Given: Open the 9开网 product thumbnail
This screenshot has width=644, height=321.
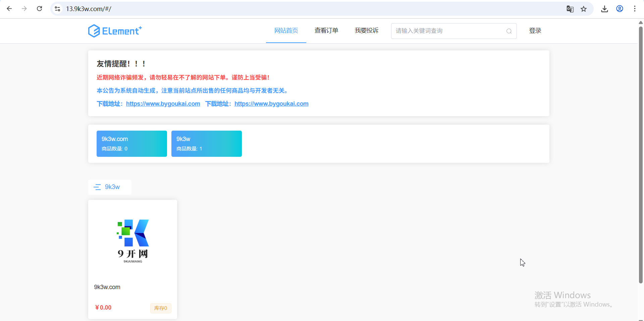Looking at the screenshot, I should pyautogui.click(x=133, y=241).
